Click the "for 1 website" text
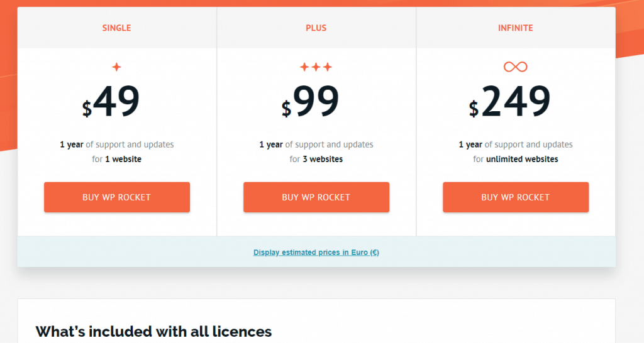644x343 pixels. (x=116, y=159)
